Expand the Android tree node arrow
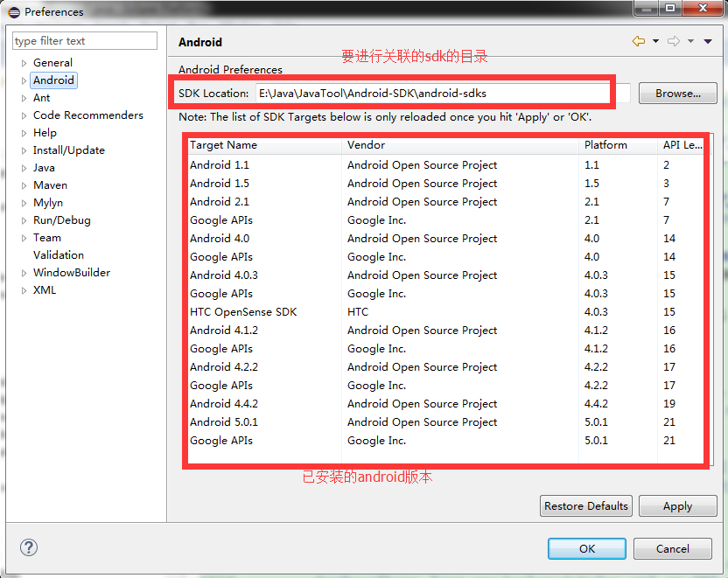 point(24,80)
